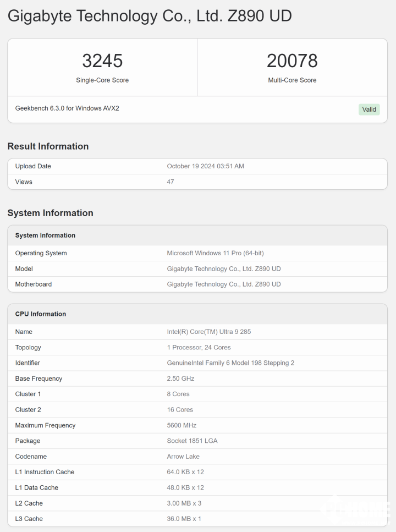Screen dimensions: 396x532
Task: Click the 3245 single-core score value
Action: (102, 61)
